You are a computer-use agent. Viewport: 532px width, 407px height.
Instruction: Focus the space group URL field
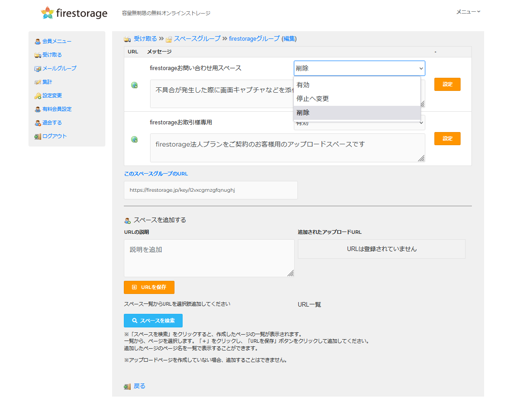(211, 190)
